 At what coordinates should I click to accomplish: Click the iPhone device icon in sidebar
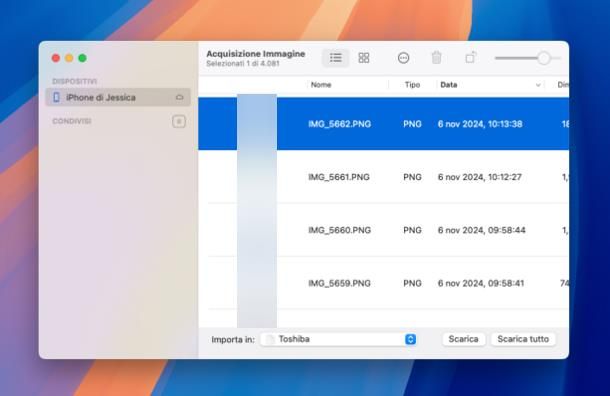[x=56, y=97]
